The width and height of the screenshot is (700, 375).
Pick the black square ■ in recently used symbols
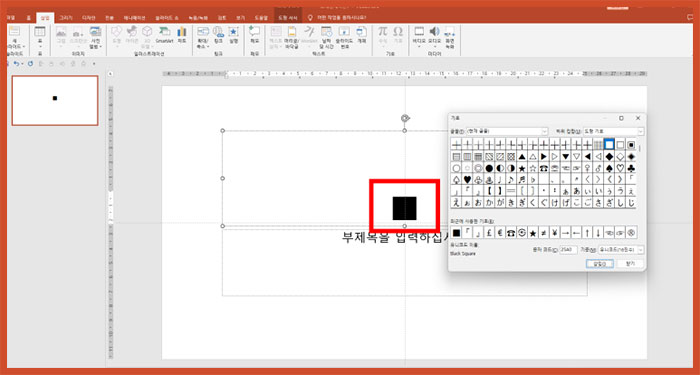456,233
